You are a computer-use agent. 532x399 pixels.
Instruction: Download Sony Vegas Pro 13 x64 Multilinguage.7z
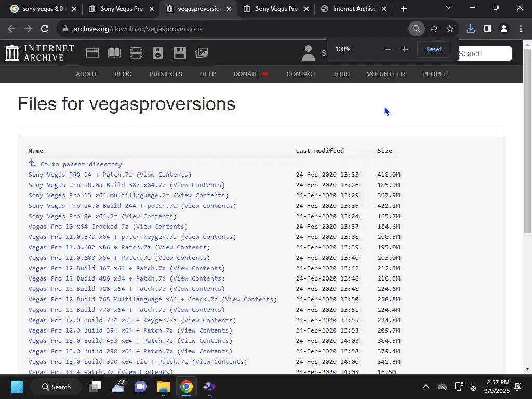(x=99, y=195)
